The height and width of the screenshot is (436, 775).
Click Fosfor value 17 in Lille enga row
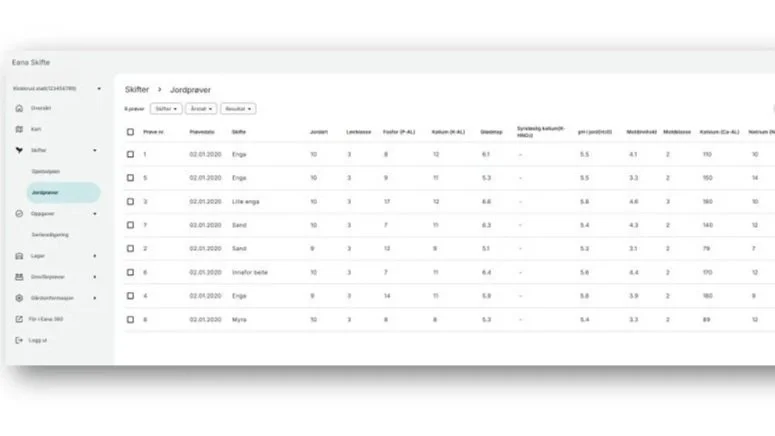coord(387,202)
